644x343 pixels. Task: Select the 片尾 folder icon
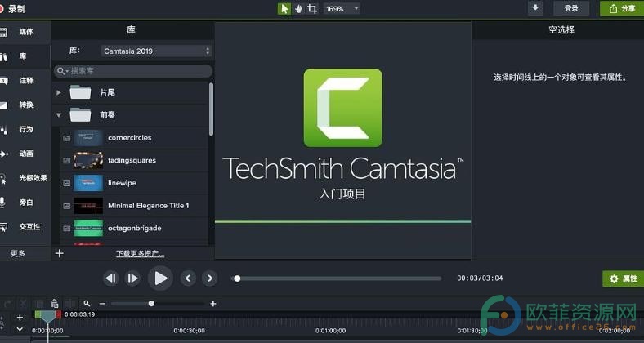[x=80, y=92]
